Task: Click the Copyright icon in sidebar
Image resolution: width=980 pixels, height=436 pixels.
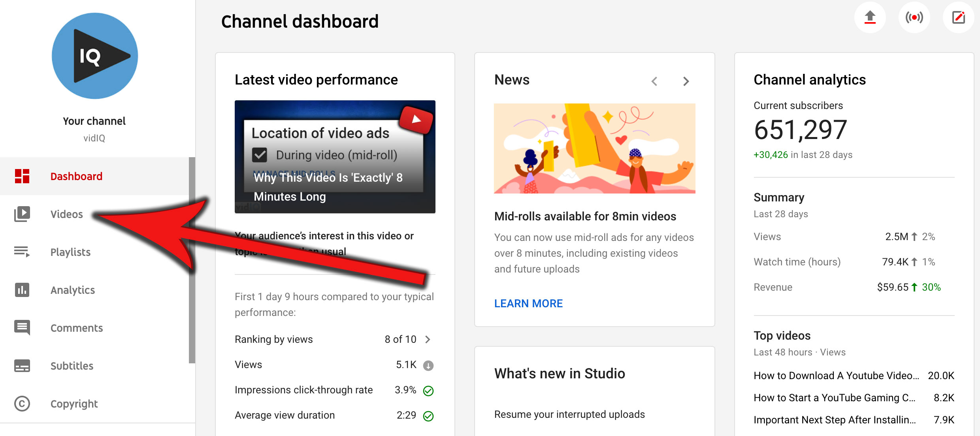Action: (x=22, y=404)
